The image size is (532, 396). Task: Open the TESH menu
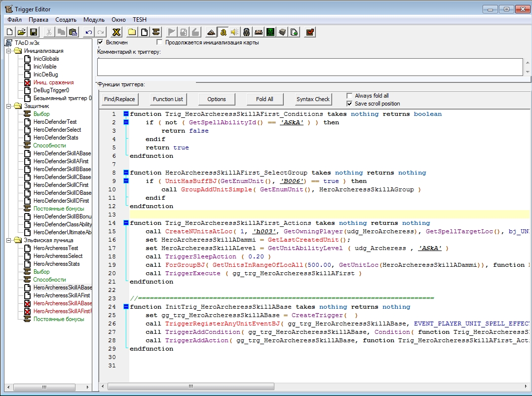click(140, 20)
